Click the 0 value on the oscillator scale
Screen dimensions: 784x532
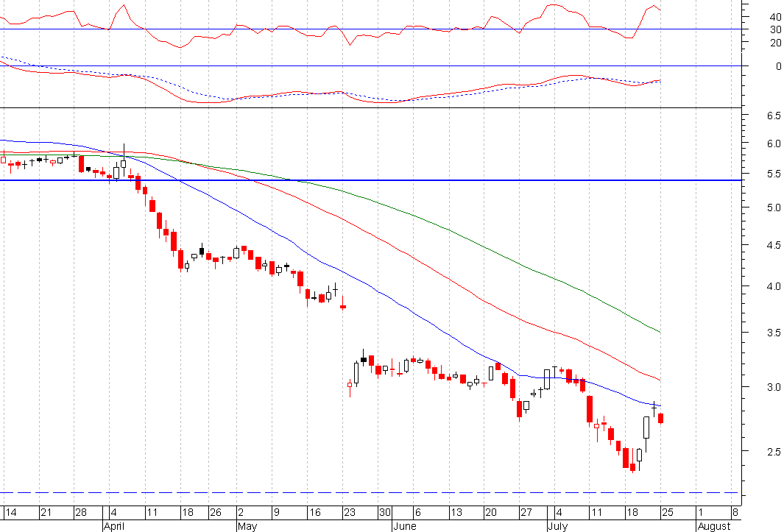(x=778, y=66)
